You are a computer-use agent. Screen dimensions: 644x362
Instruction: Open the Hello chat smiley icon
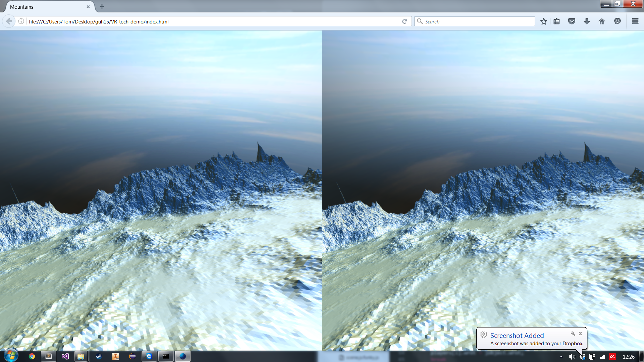617,21
